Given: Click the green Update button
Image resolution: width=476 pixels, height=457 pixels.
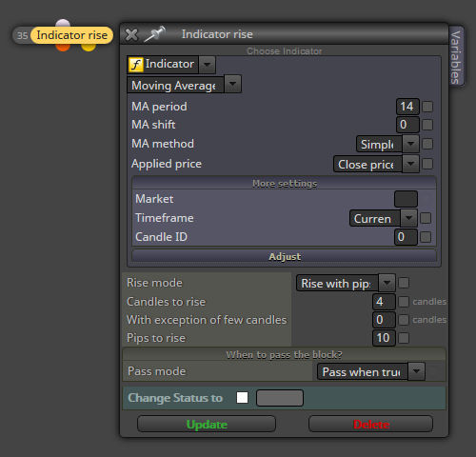Looking at the screenshot, I should click(x=207, y=425).
